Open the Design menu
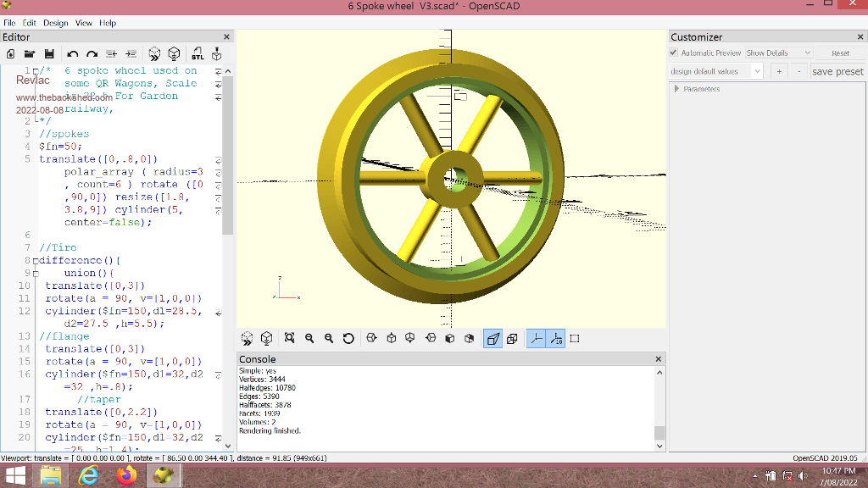 (56, 23)
